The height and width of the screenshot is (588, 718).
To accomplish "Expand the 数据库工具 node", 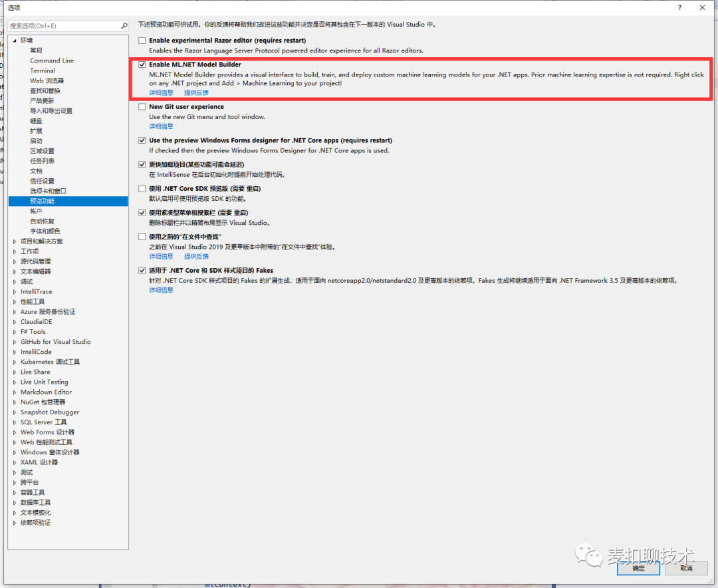I will (x=15, y=503).
